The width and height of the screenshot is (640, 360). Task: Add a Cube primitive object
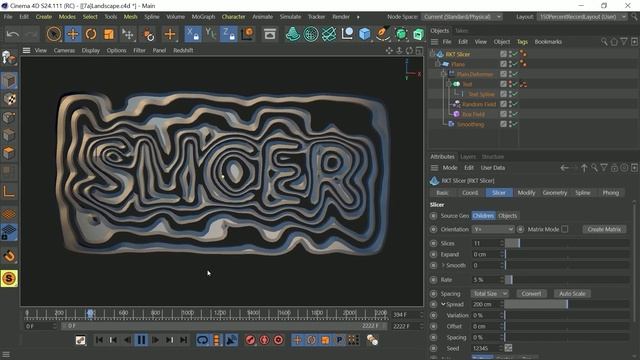[x=364, y=34]
